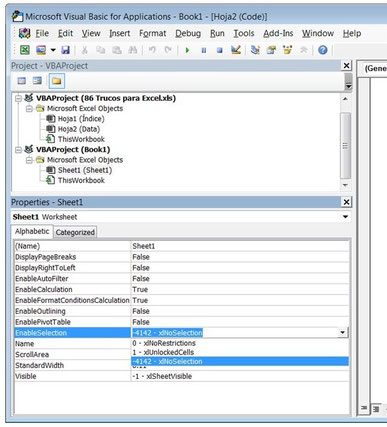Select the ScrollArea property row
This screenshot has width=387, height=427.
click(72, 354)
